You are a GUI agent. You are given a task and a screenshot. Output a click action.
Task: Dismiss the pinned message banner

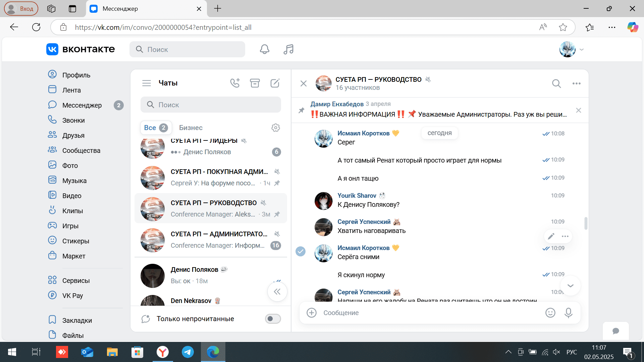(x=579, y=110)
